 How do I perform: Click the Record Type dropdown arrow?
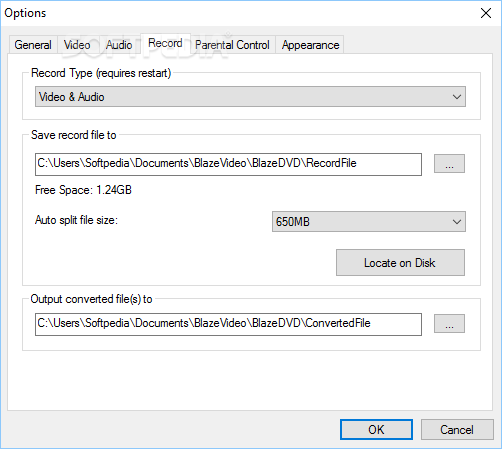pos(457,97)
